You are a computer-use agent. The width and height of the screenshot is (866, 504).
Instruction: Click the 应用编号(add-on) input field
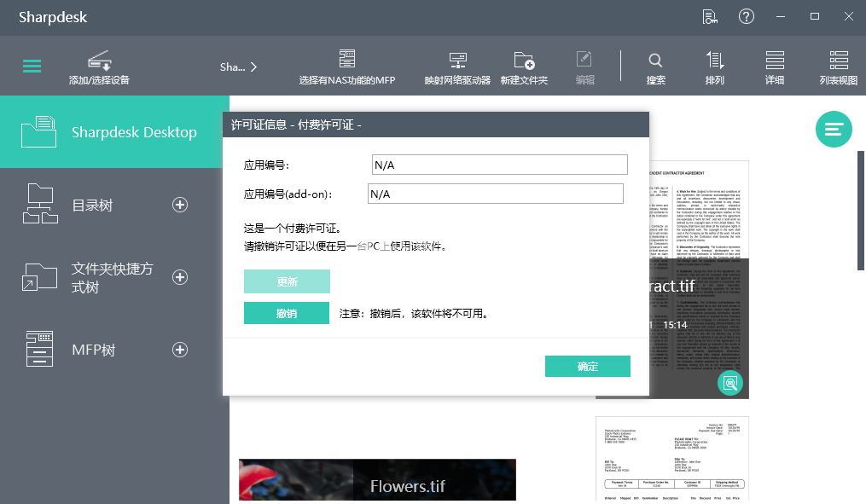tap(496, 194)
